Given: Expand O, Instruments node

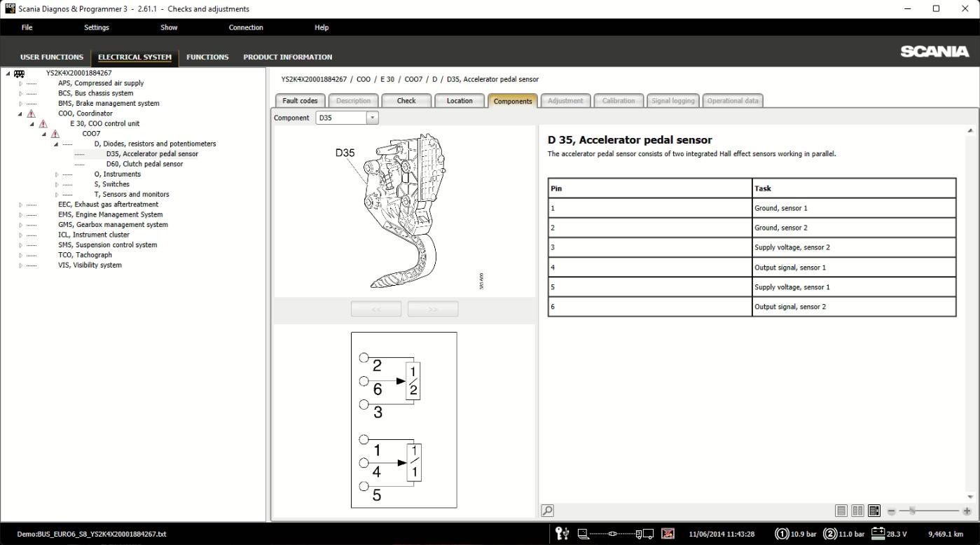Looking at the screenshot, I should tap(56, 174).
